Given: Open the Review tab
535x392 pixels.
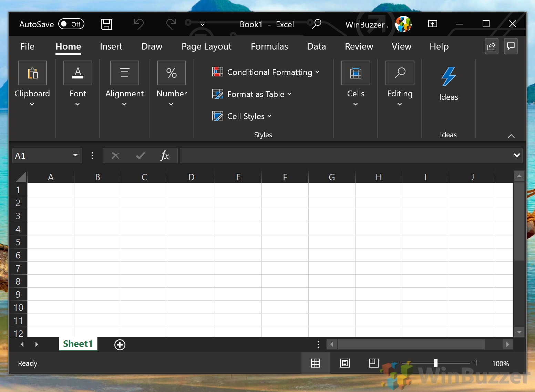Looking at the screenshot, I should tap(359, 46).
